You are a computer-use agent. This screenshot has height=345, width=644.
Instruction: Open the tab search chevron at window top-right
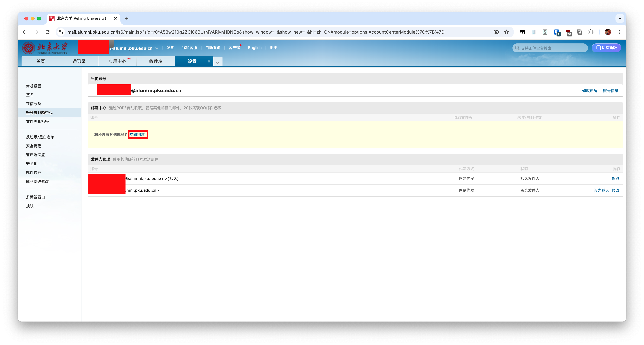pos(619,18)
